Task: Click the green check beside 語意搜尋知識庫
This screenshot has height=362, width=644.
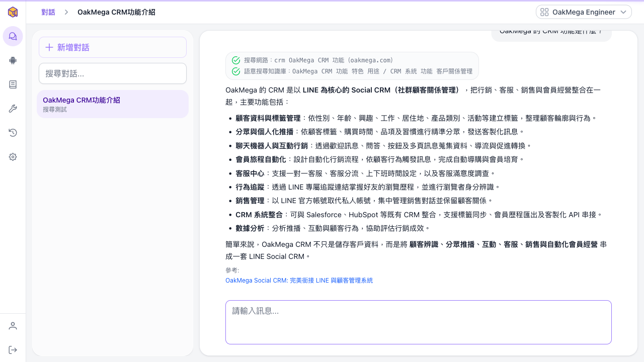Action: tap(236, 71)
